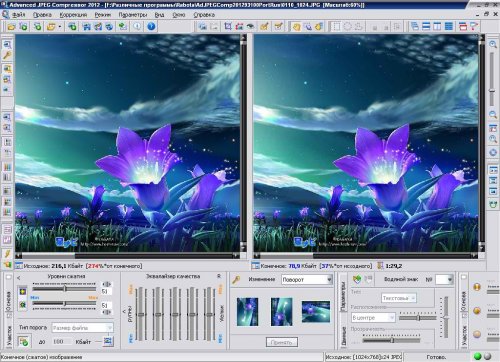Toggle the middle orange sphere on the right panel
This screenshot has height=362, width=500.
pos(477,311)
